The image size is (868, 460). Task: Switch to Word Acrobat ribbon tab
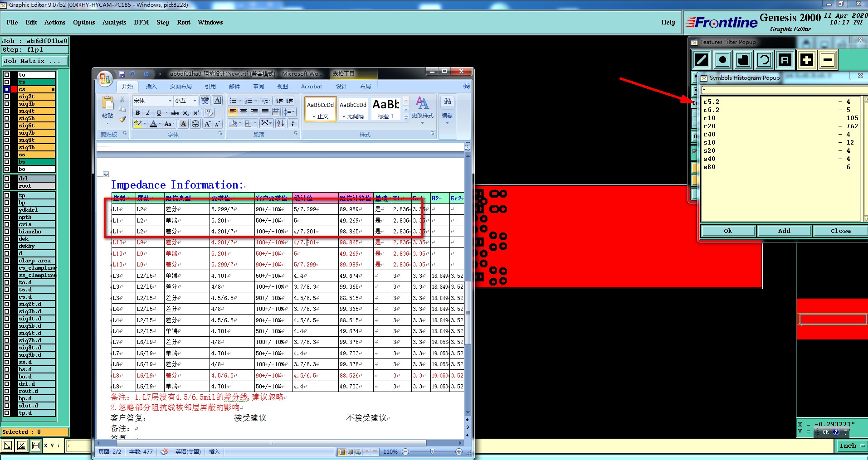click(x=312, y=87)
